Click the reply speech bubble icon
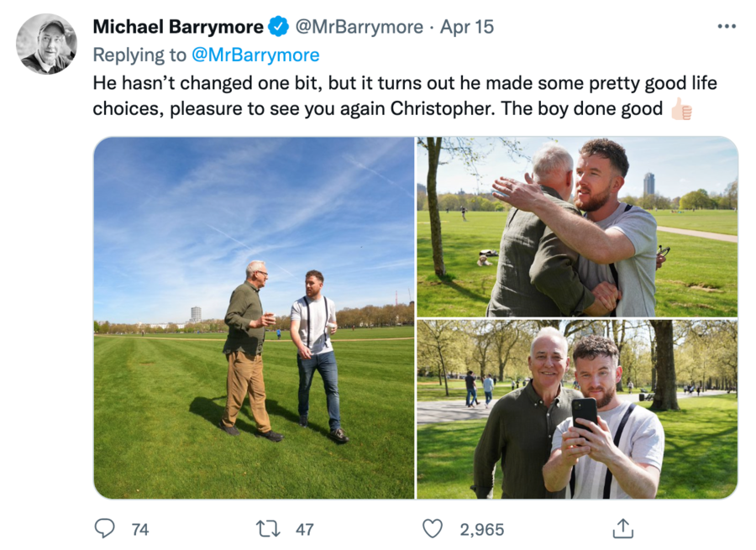Viewport: 756px width, 550px height. (x=104, y=528)
